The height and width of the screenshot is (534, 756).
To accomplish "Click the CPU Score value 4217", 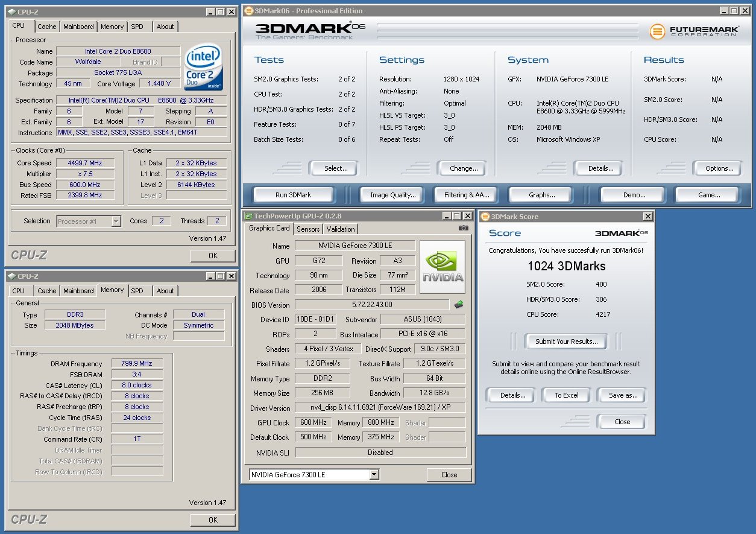I will [602, 314].
